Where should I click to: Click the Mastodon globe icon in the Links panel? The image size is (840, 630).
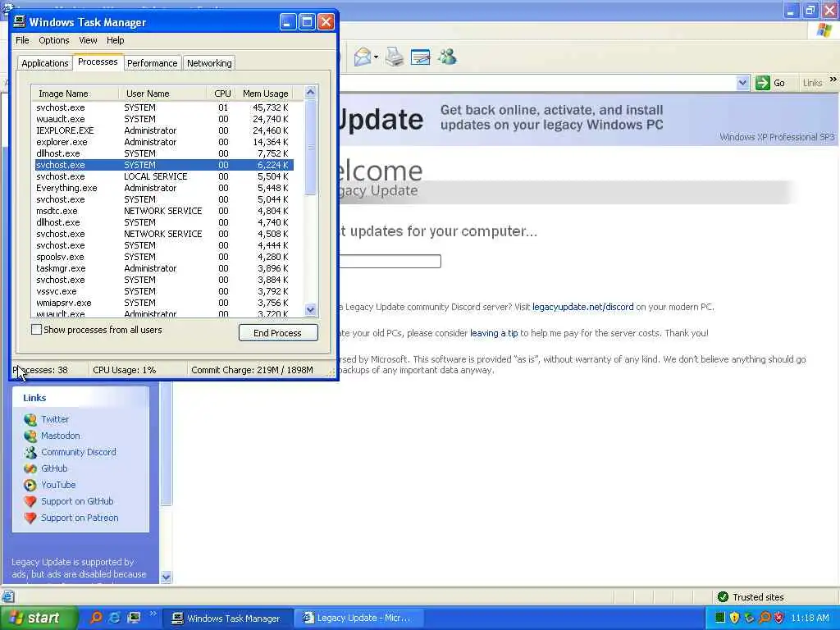tap(30, 436)
